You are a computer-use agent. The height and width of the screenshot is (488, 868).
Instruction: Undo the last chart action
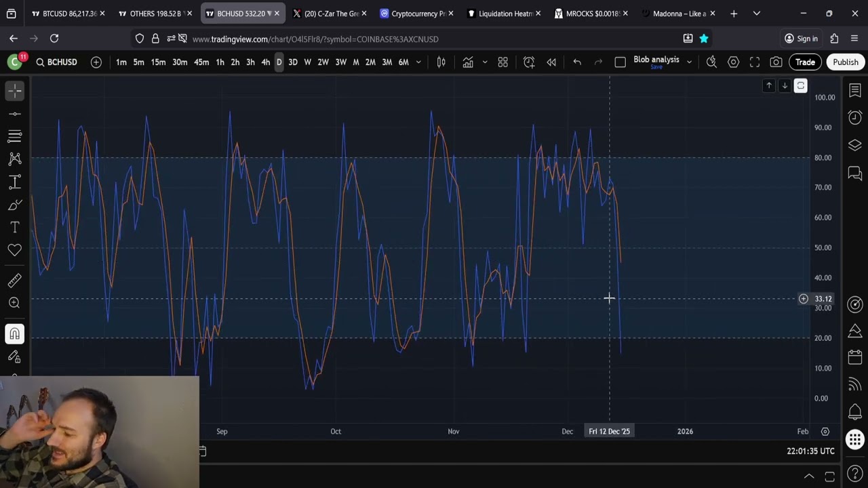point(577,62)
